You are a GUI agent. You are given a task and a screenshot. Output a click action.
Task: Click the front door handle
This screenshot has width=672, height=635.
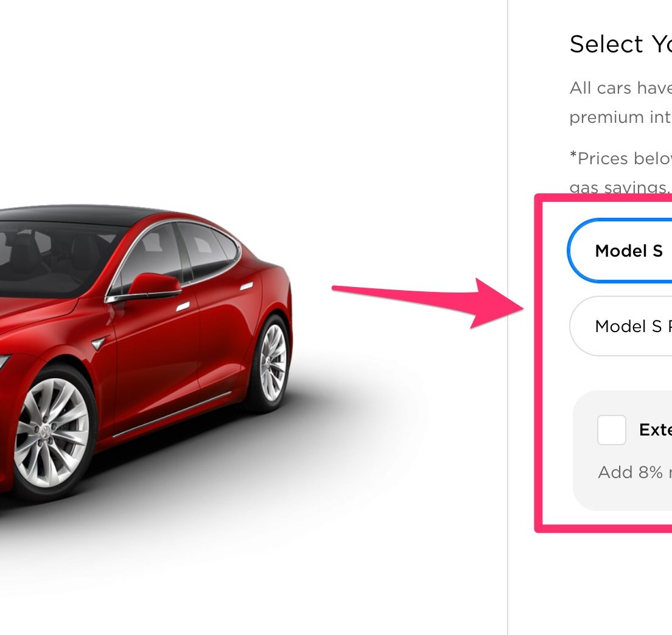[x=183, y=306]
